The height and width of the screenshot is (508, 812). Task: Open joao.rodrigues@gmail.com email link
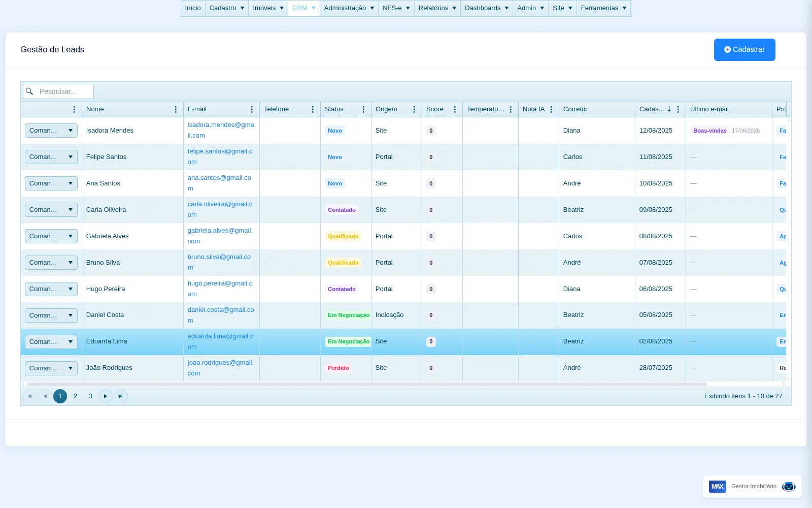pyautogui.click(x=220, y=368)
